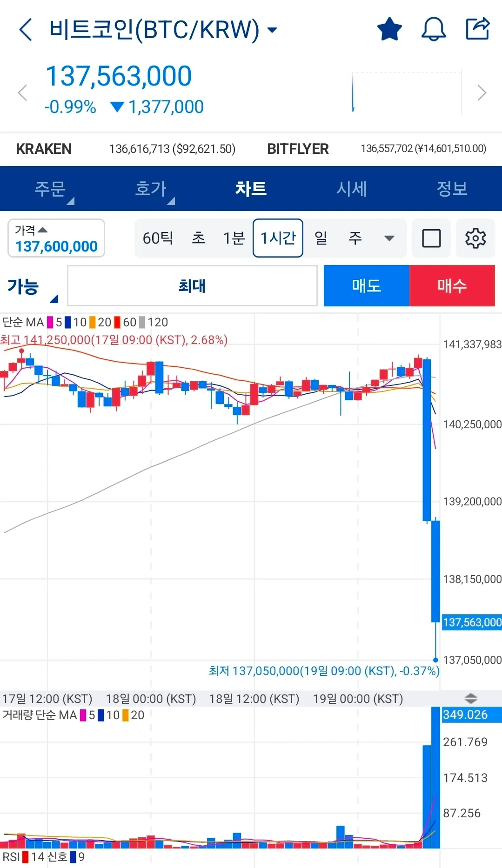The width and height of the screenshot is (502, 868).
Task: Select the 1분 chart interval
Action: (x=234, y=239)
